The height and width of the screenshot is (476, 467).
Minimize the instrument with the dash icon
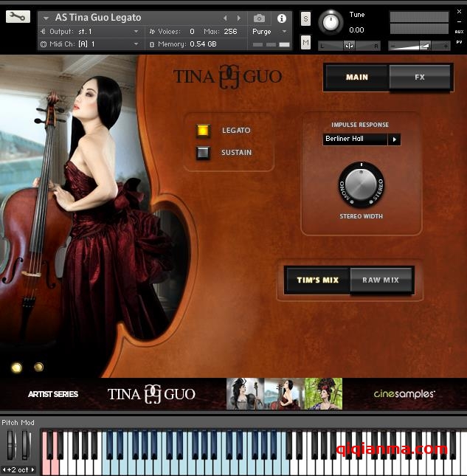459,22
